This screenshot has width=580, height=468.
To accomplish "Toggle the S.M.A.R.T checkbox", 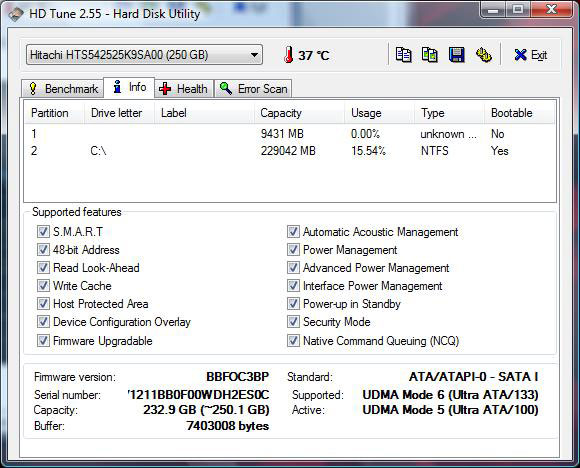I will tap(43, 232).
